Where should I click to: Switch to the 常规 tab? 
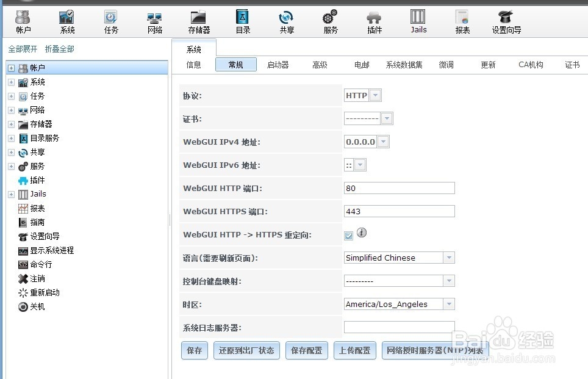click(x=236, y=65)
